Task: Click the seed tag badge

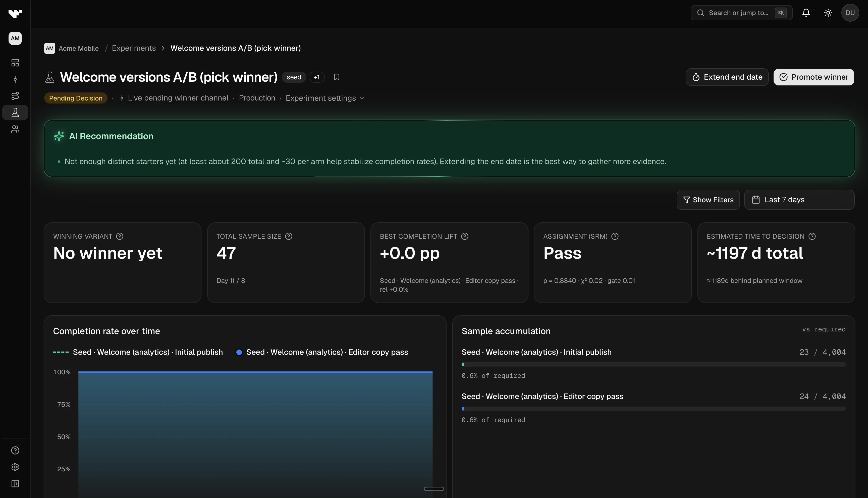Action: [294, 77]
